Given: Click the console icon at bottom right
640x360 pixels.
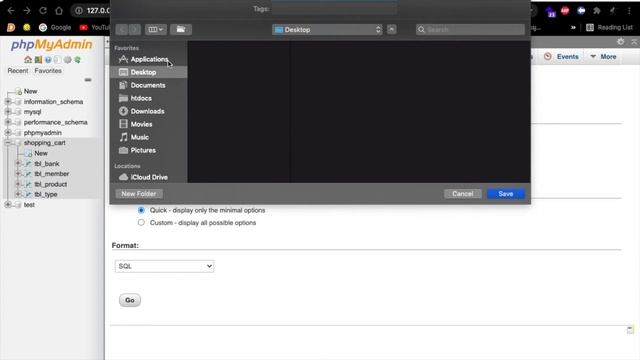Looking at the screenshot, I should tap(630, 329).
